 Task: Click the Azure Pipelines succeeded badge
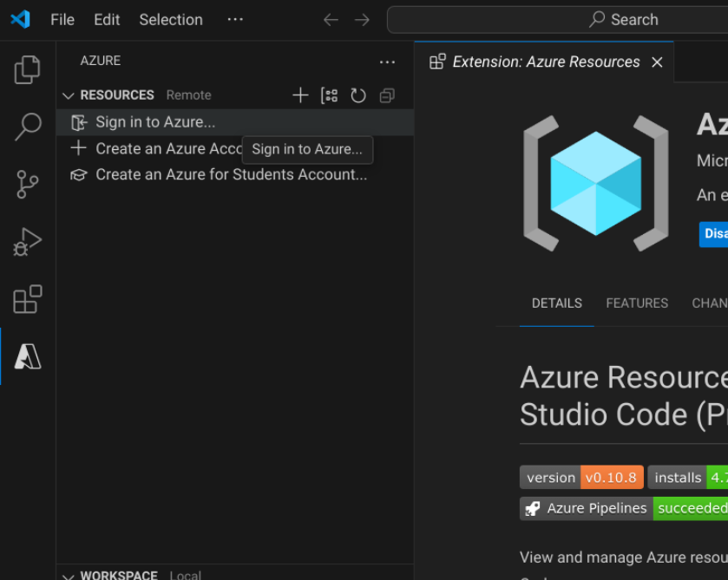tap(624, 509)
